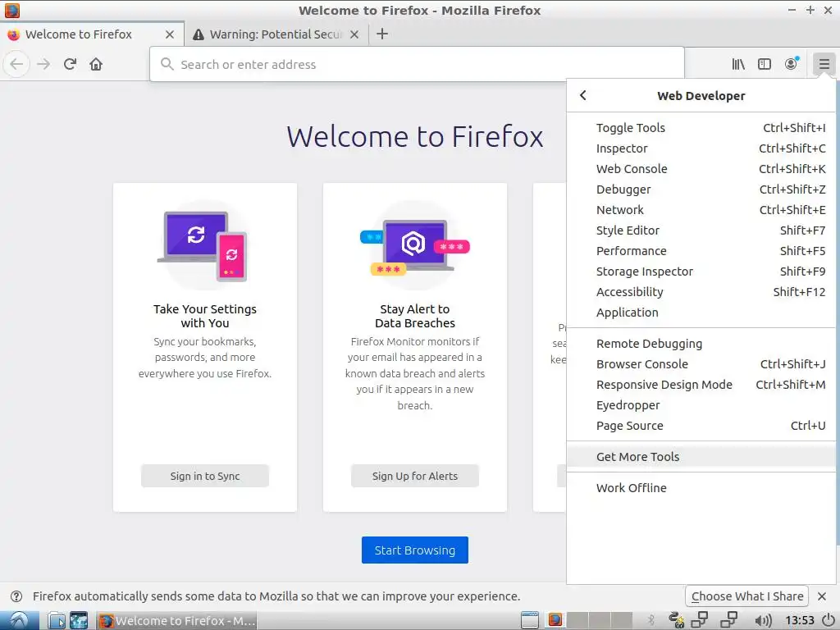This screenshot has width=840, height=630.
Task: Select Remote Debugging
Action: pos(701,344)
